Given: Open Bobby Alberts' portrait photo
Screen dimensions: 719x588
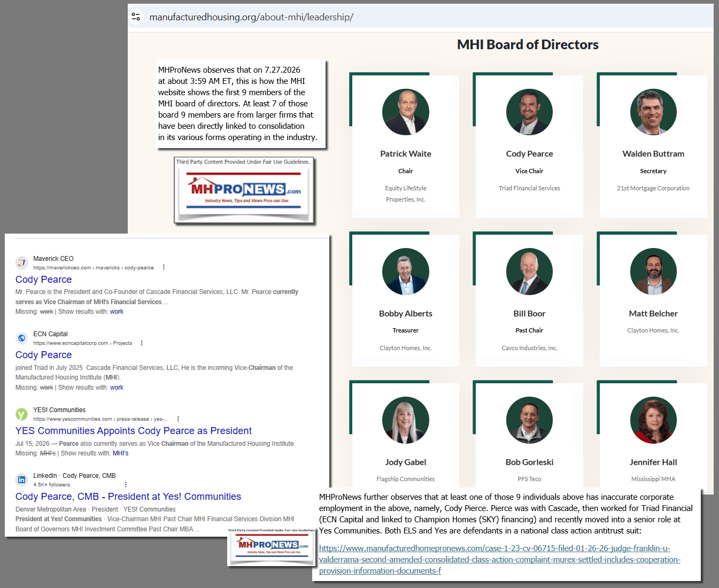Looking at the screenshot, I should pos(406,272).
